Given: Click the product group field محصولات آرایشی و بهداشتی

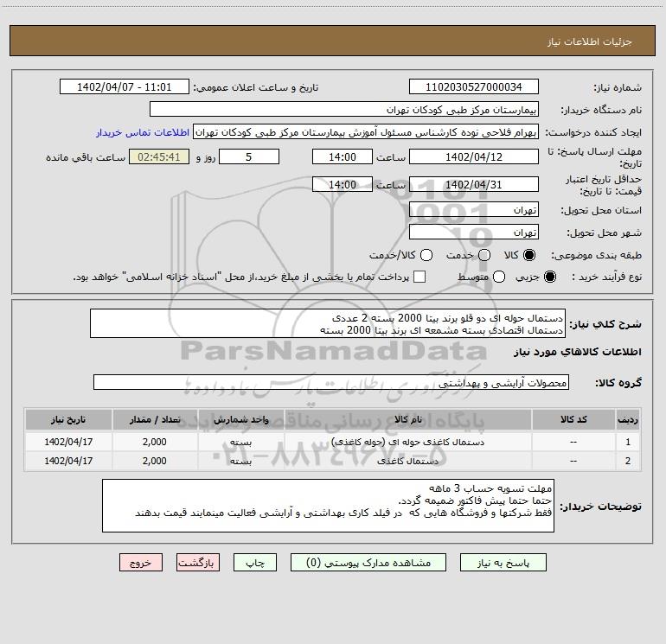Looking at the screenshot, I should coord(331,382).
